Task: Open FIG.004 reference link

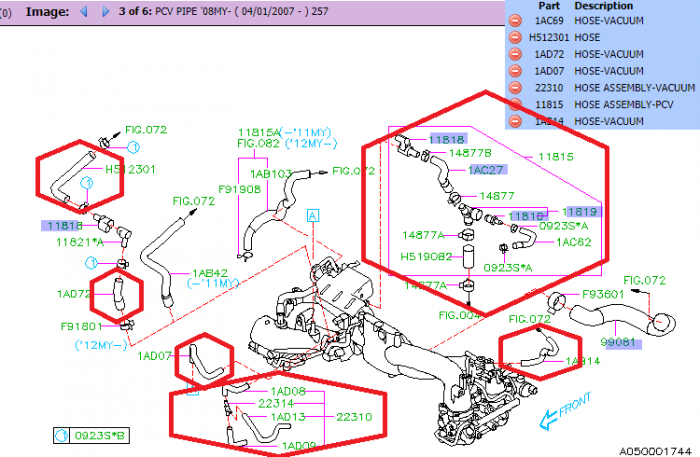Action: click(x=459, y=316)
